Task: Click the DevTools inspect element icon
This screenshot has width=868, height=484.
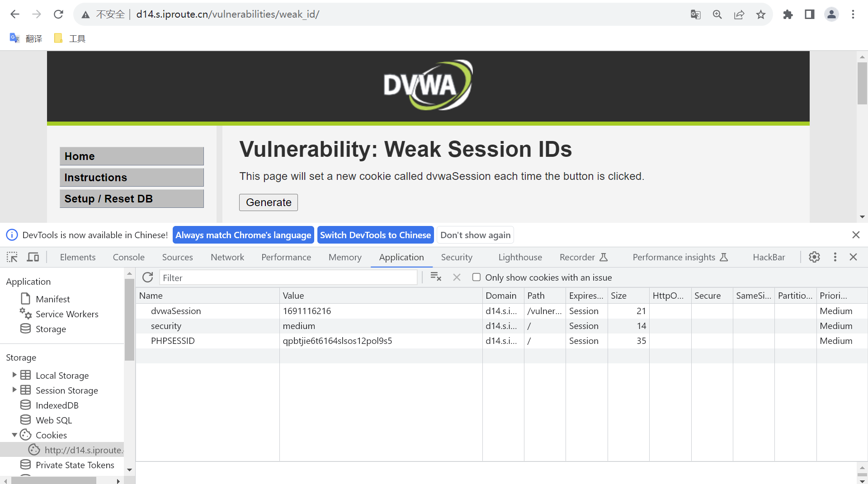Action: click(12, 257)
